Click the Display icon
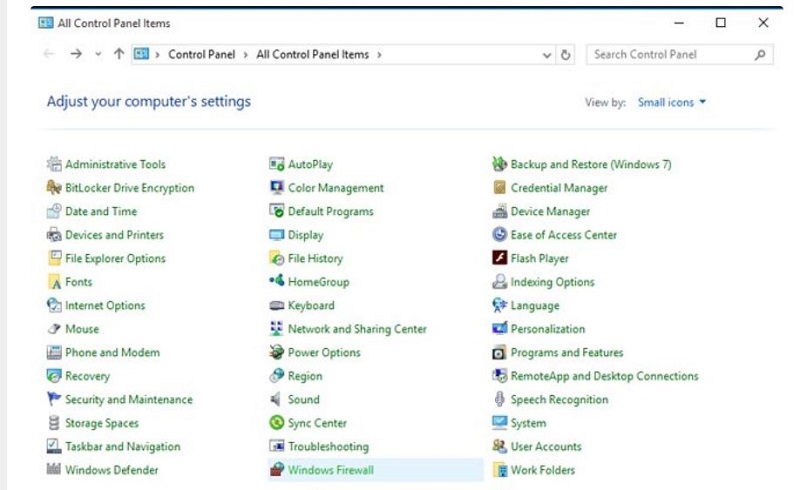 pos(277,234)
